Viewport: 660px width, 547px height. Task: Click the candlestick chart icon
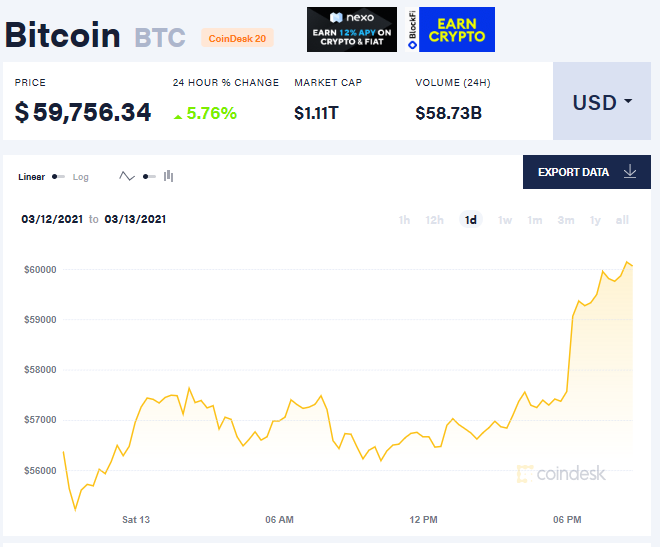coord(169,177)
